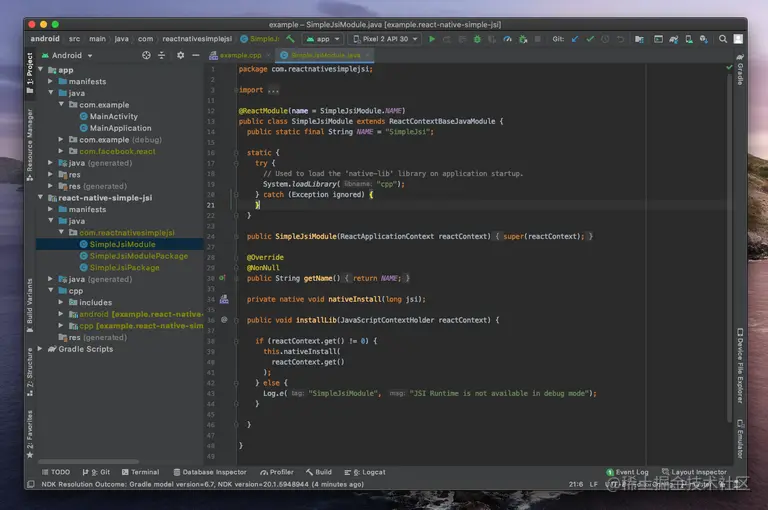Screen dimensions: 768x510
Task: Show Git history clock icon
Action: click(x=605, y=39)
